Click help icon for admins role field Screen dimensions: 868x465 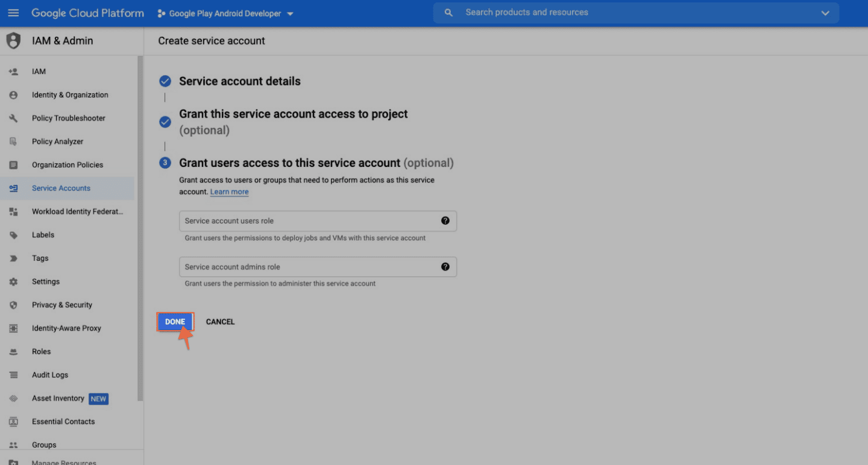click(445, 267)
